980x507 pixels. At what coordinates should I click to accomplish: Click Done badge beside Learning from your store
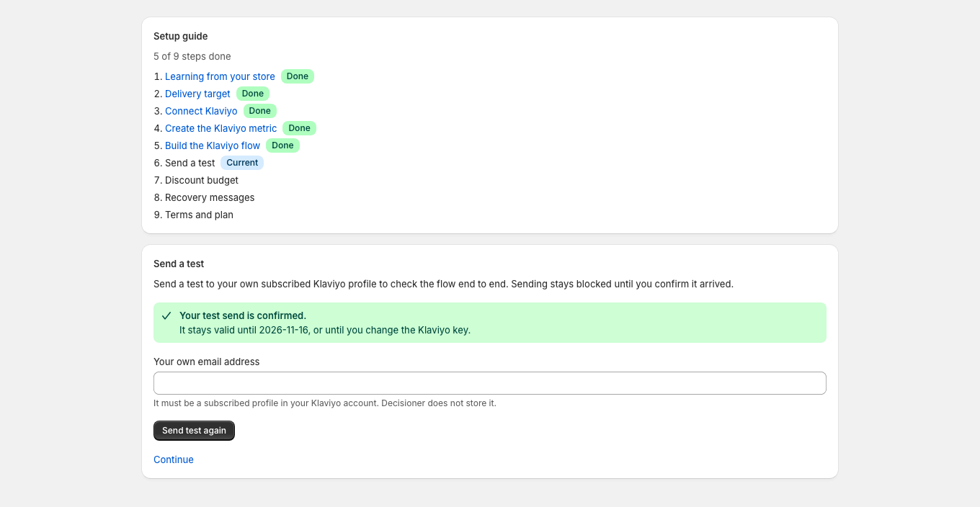298,76
